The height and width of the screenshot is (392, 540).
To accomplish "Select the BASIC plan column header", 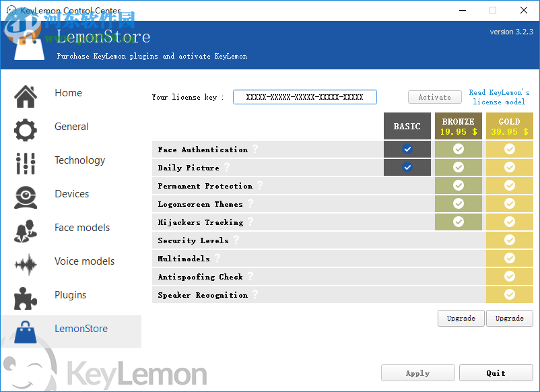I will point(407,126).
